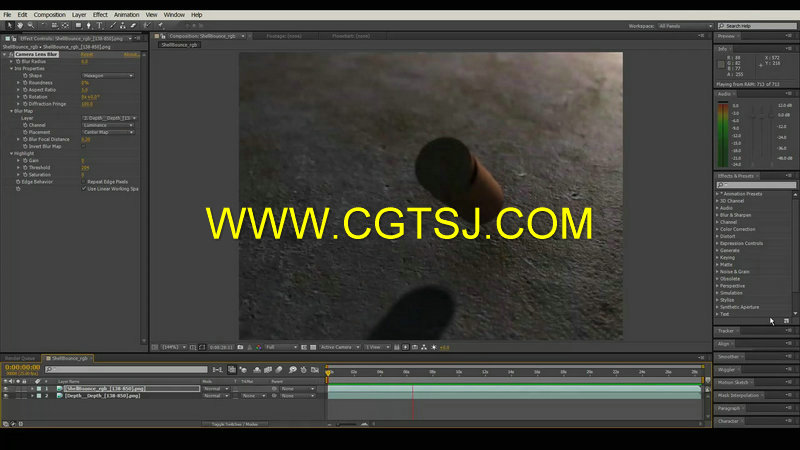Screen dimensions: 800x450
Task: Take a snapshot with camera icon
Action: (240, 347)
